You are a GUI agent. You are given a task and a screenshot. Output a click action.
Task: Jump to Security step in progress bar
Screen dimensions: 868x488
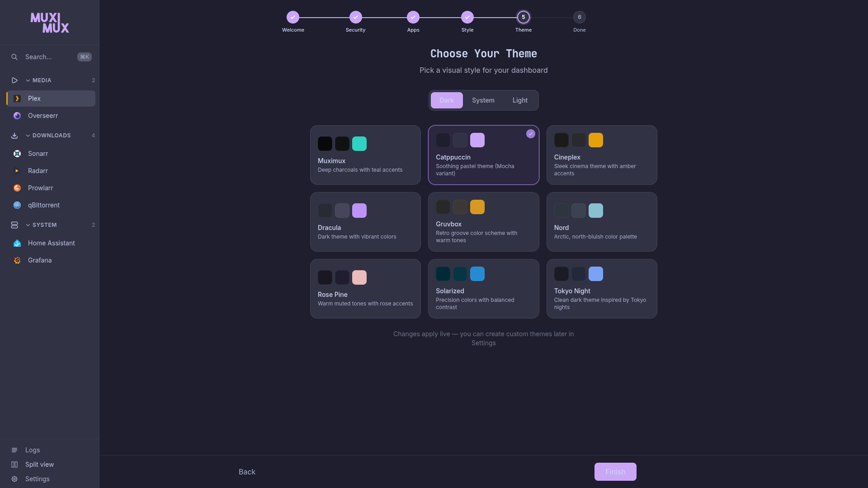(x=355, y=17)
